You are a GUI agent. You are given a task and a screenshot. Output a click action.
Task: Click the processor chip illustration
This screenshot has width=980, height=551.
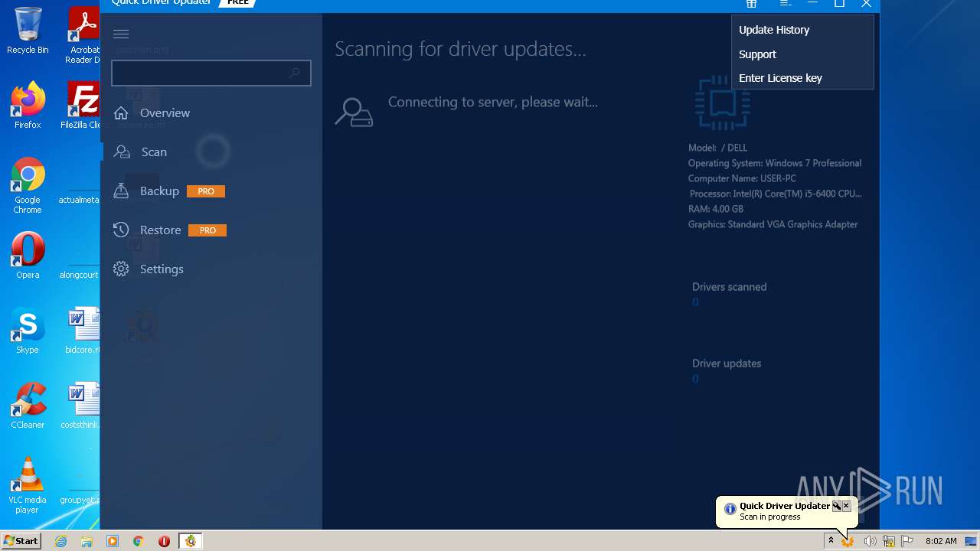[723, 103]
